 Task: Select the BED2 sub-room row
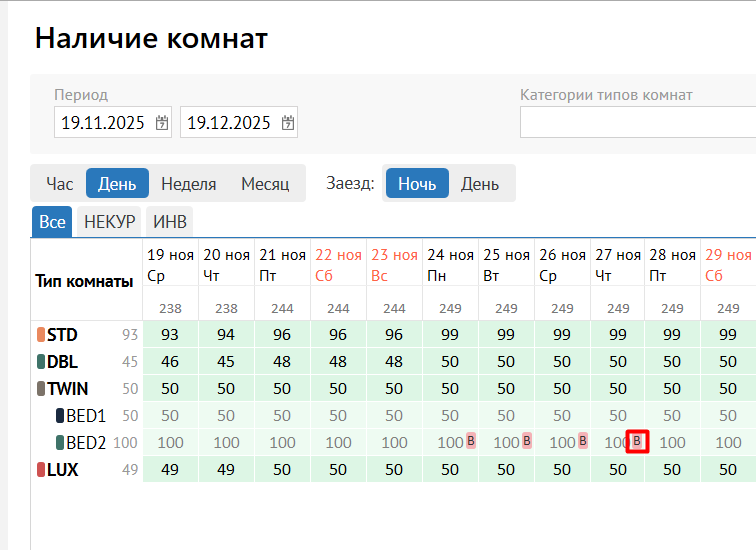[x=87, y=443]
